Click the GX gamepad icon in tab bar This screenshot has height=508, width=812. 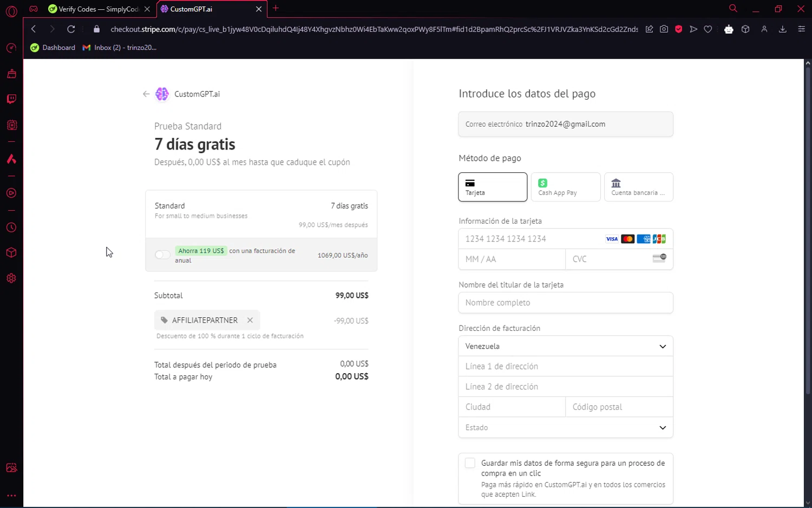(34, 9)
